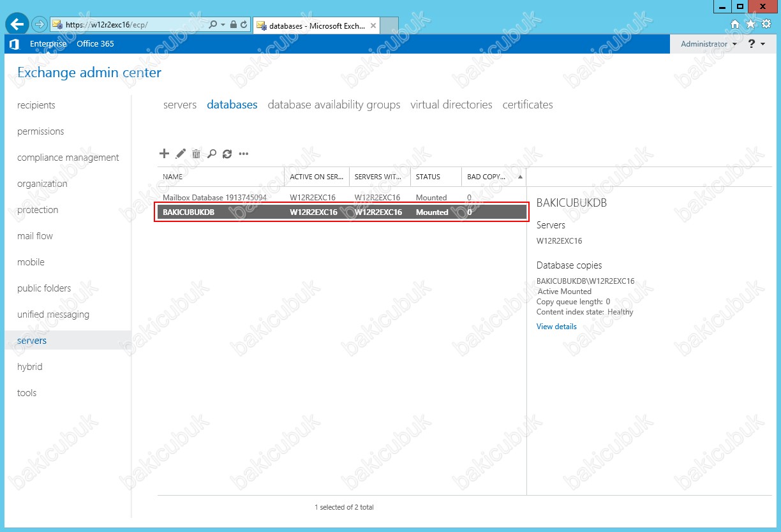Open the Administrator account dropdown

(x=708, y=44)
